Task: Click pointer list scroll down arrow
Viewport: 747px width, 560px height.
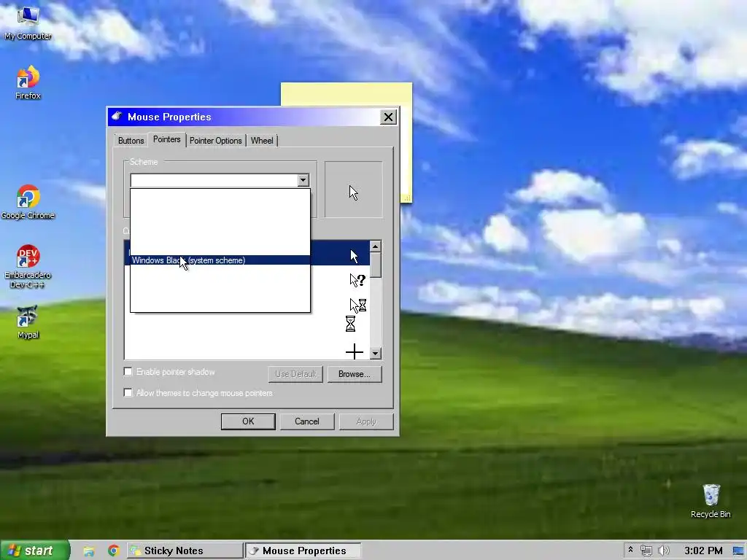Action: click(x=376, y=353)
